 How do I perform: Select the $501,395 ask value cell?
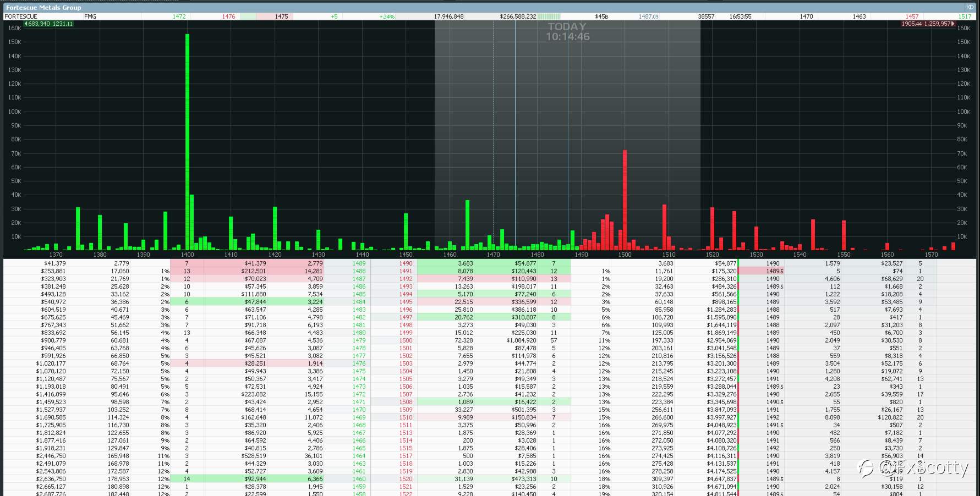click(524, 410)
